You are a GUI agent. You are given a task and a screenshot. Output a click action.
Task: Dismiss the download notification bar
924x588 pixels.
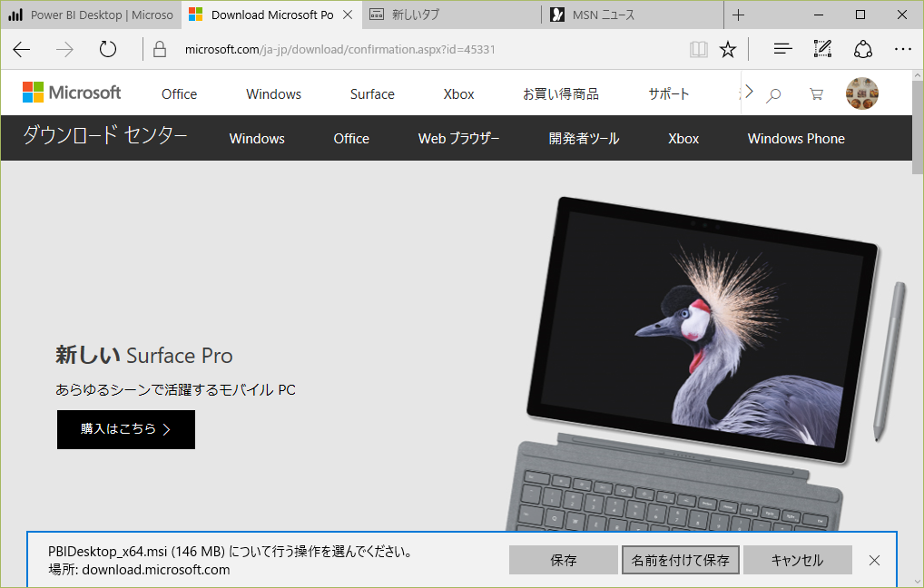point(874,560)
